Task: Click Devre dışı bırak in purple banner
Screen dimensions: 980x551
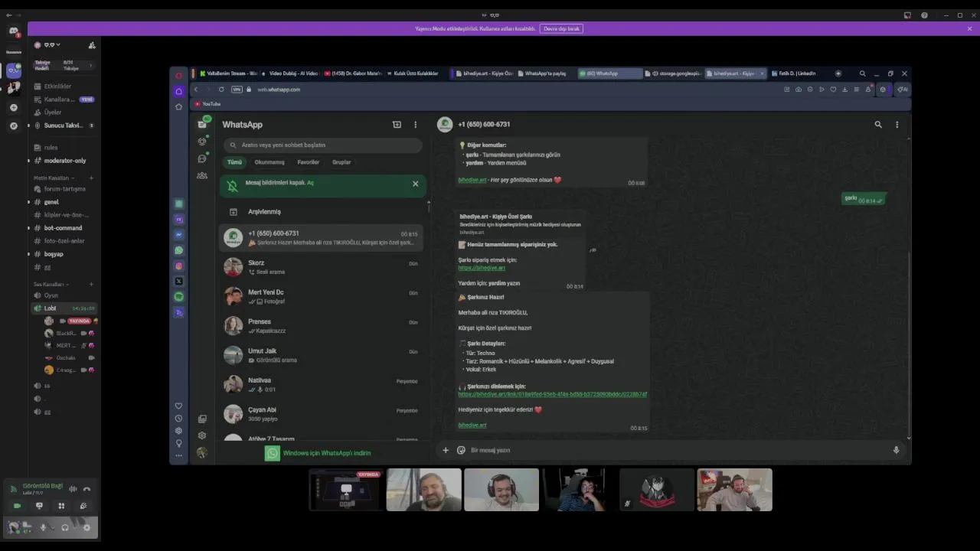Action: click(562, 28)
